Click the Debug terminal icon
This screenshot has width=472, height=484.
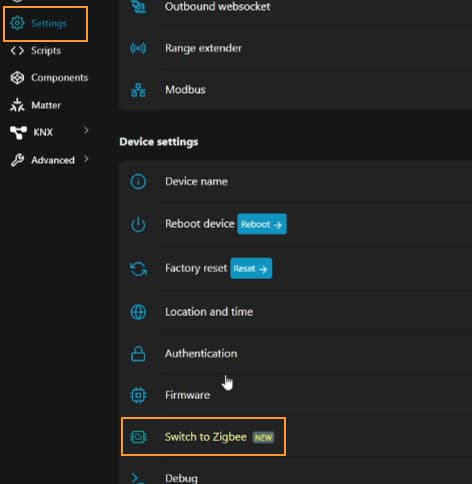coord(138,478)
